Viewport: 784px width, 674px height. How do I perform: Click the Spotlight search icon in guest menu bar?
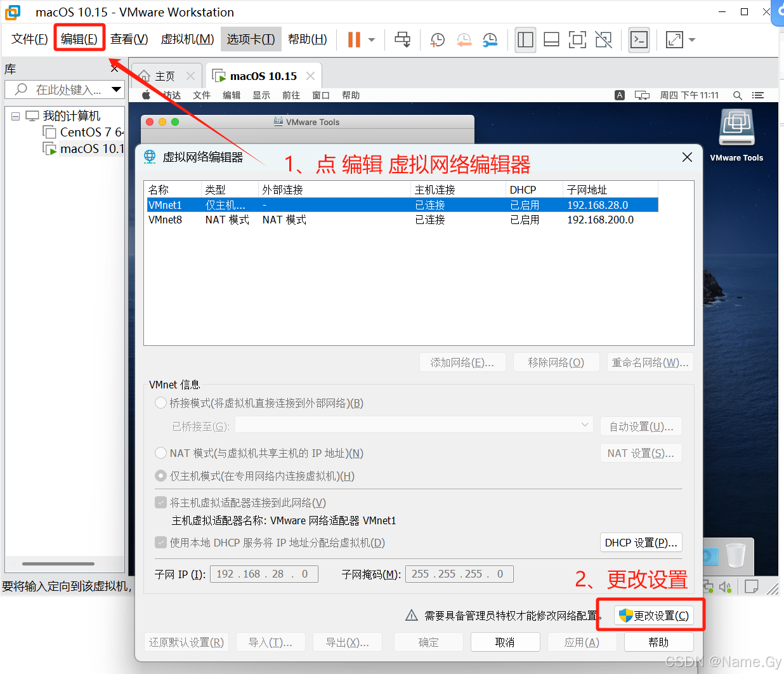(x=738, y=95)
